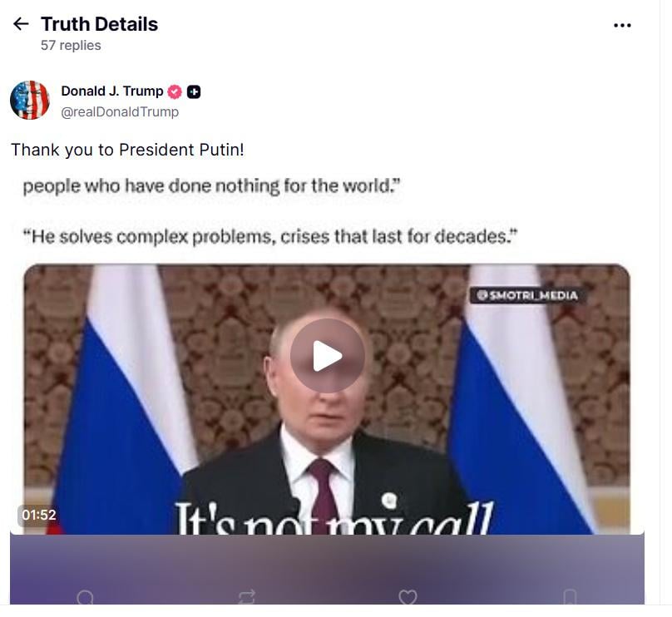
Task: Open the Donald J. Trump display name
Action: [x=111, y=91]
